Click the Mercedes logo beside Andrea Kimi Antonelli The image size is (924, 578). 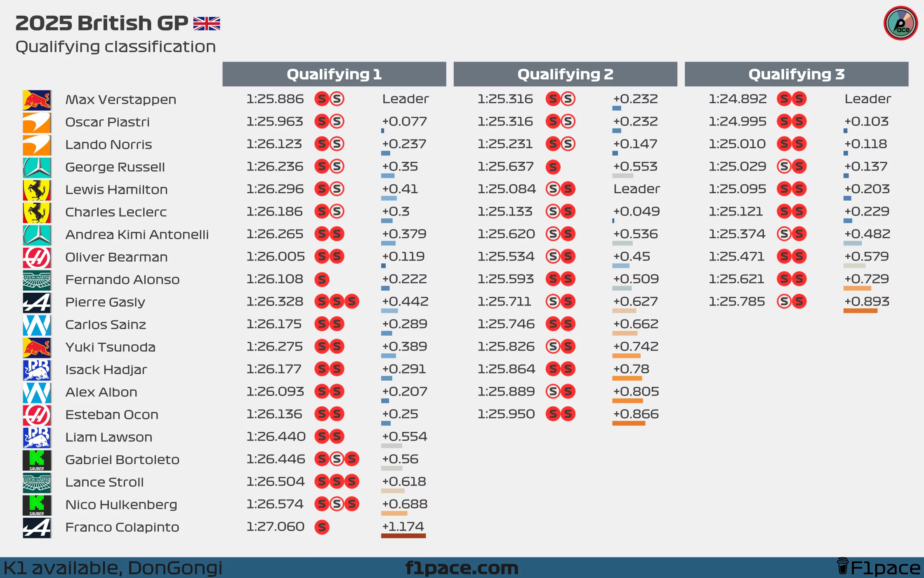click(37, 235)
